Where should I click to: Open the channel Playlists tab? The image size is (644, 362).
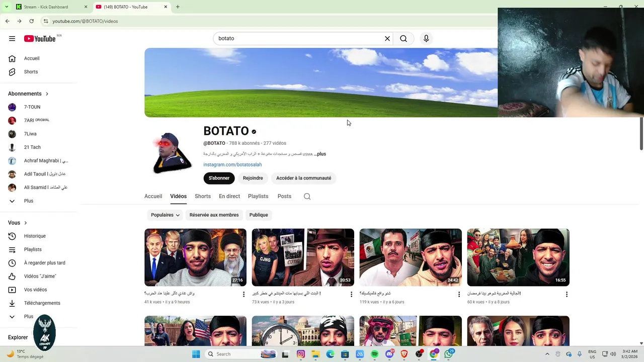click(258, 197)
